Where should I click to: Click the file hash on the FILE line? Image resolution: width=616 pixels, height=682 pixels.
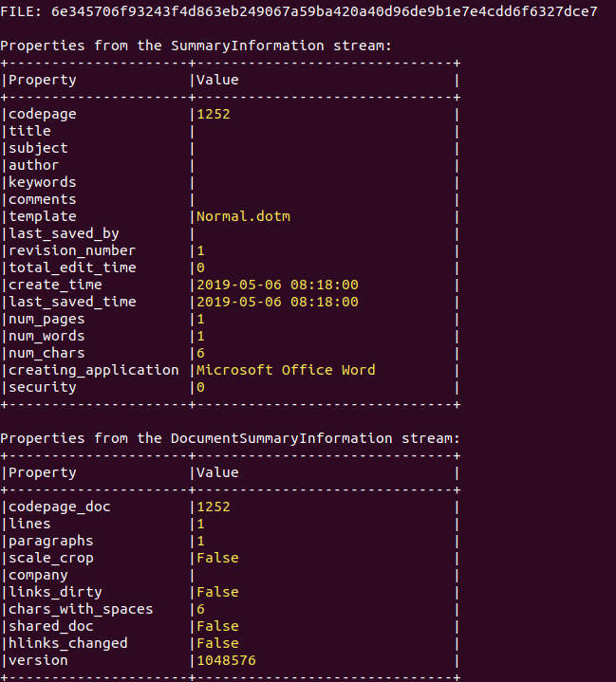325,11
